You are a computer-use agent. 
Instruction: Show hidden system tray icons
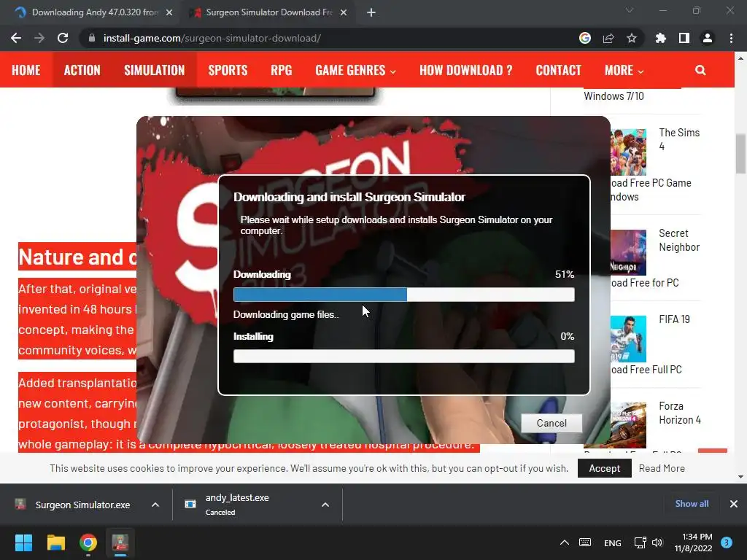[x=565, y=542]
